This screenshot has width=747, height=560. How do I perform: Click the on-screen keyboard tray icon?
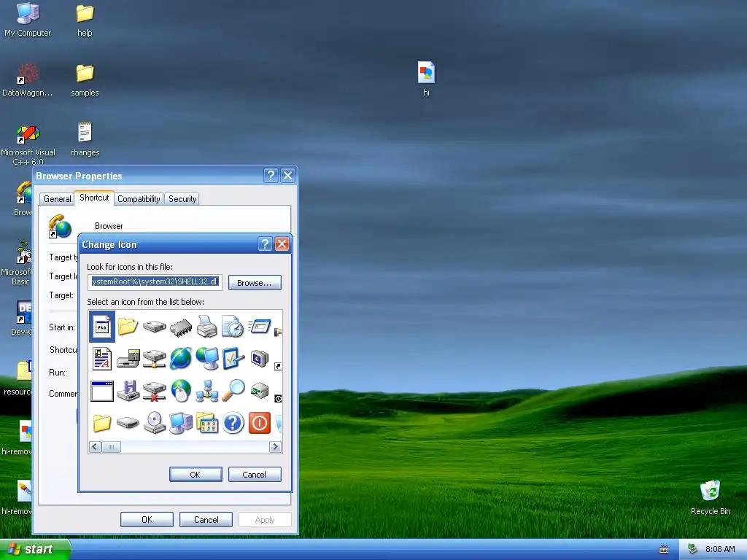coord(664,550)
